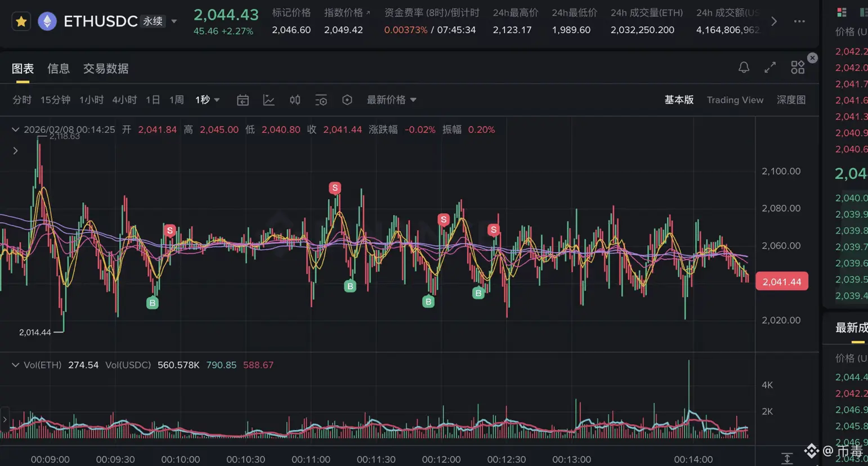Screen dimensions: 868x466
Task: Click the Ethereum coin logo
Action: coord(47,21)
